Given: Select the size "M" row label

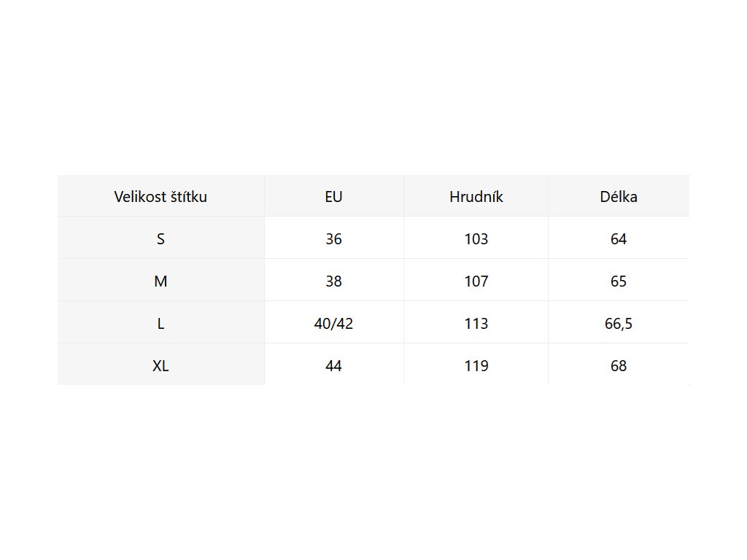Looking at the screenshot, I should [160, 281].
